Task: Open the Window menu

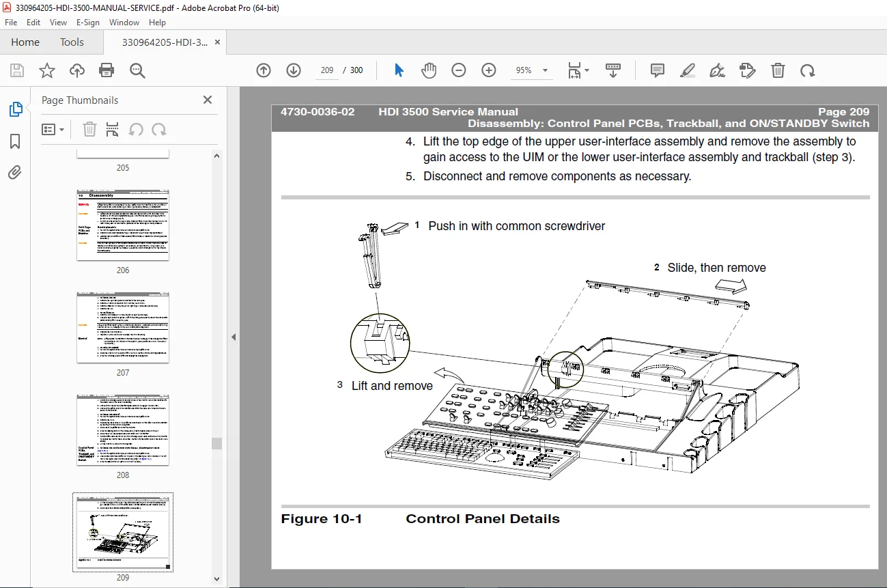Action: coord(124,23)
